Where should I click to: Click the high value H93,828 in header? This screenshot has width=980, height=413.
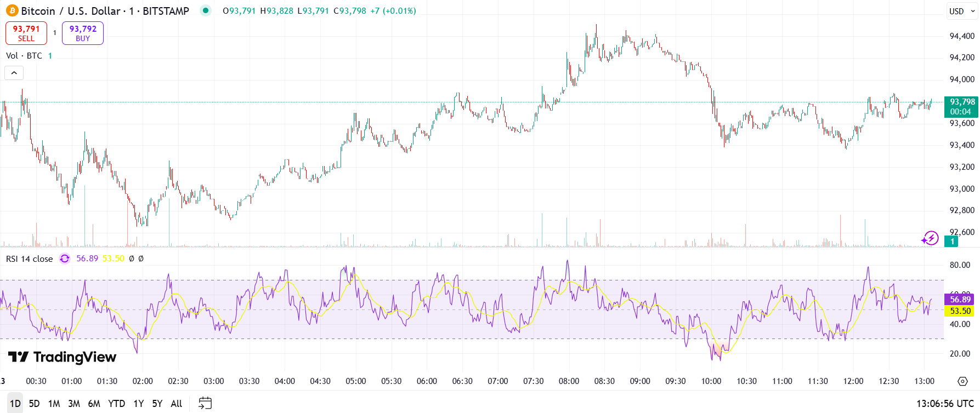pos(276,11)
